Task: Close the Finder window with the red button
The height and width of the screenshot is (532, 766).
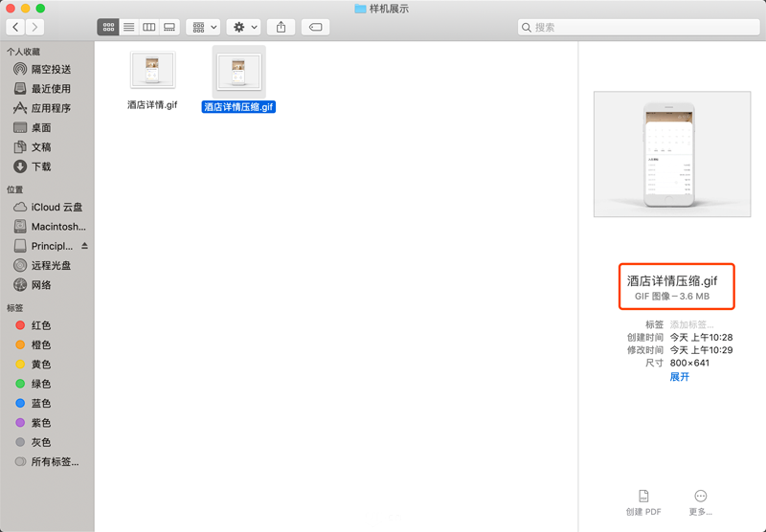Action: (11, 9)
